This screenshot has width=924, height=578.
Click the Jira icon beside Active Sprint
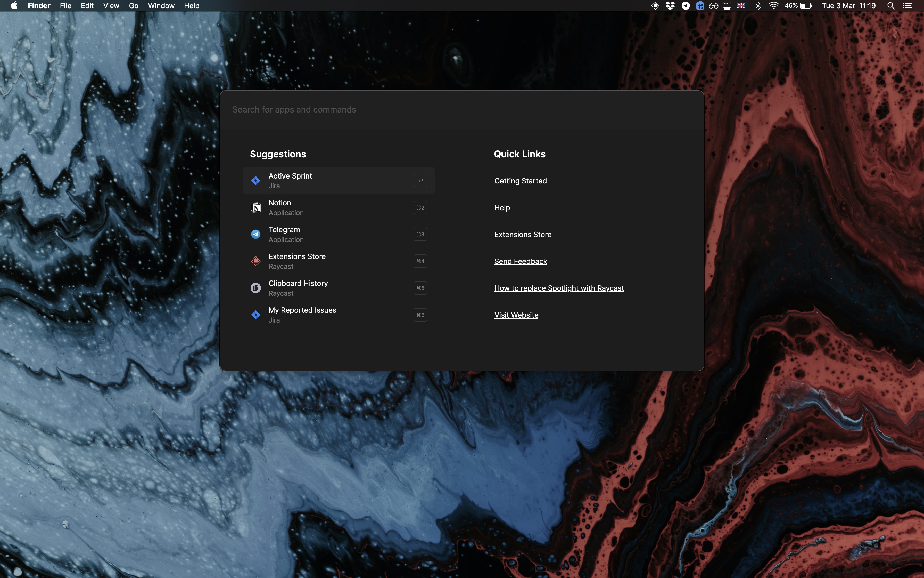coord(256,180)
